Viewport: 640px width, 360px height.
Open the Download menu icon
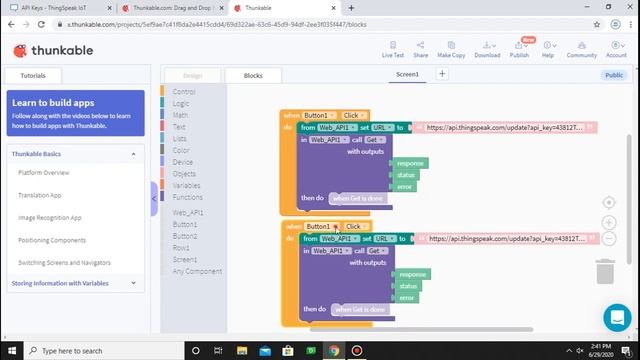487,49
